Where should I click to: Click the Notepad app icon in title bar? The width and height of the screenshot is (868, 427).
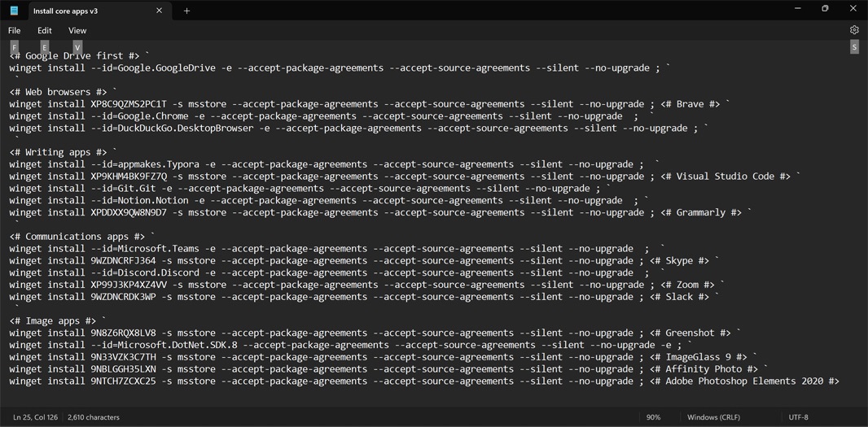[14, 11]
